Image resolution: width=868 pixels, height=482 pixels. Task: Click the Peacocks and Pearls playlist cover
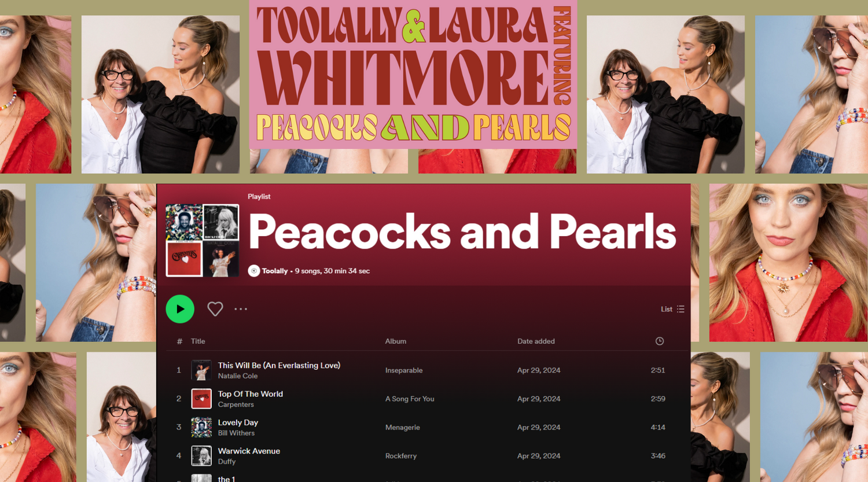click(x=202, y=240)
